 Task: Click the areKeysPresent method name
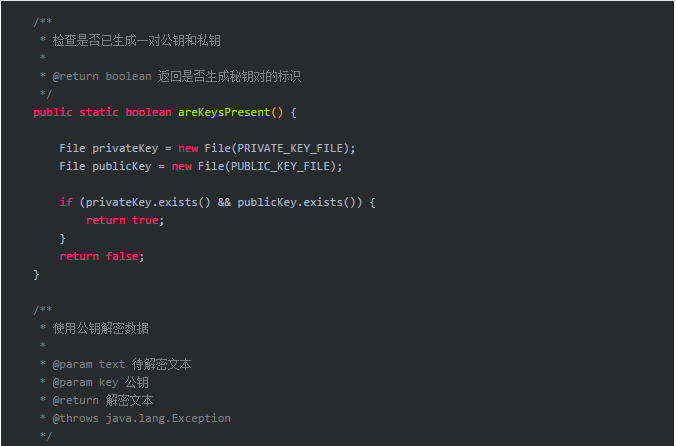224,112
